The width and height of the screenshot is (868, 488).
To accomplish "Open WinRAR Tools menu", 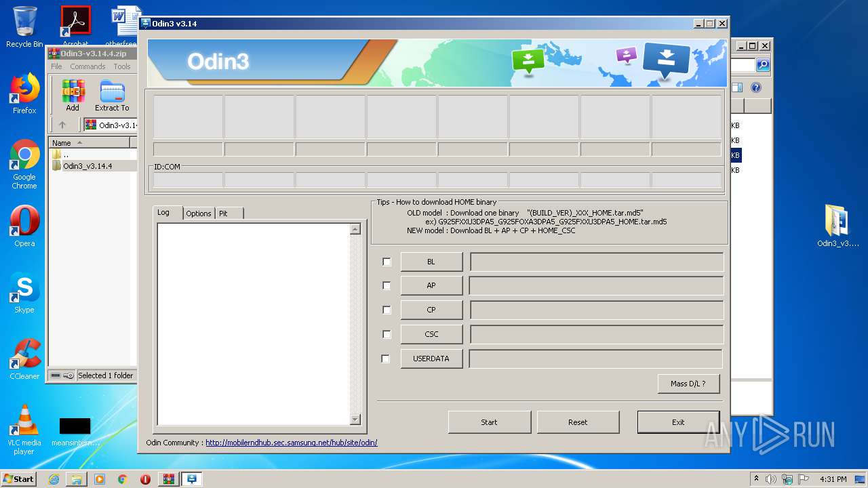I will click(122, 66).
